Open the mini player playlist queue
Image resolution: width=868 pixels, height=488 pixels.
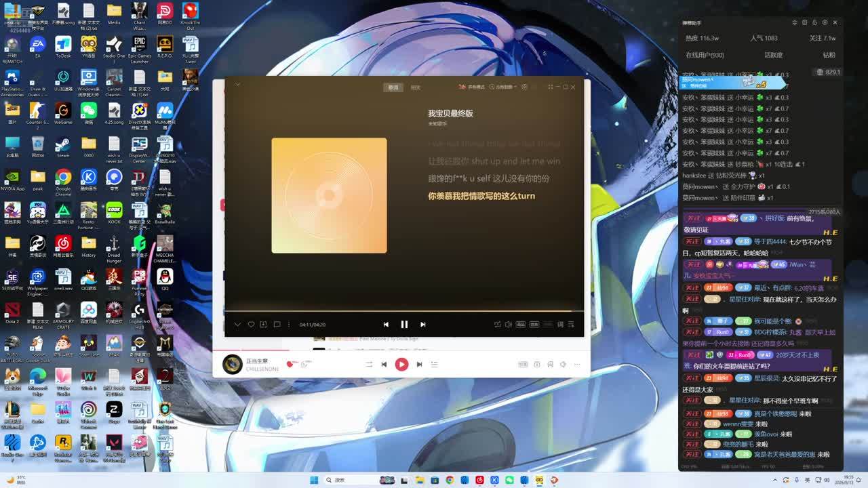tap(435, 365)
